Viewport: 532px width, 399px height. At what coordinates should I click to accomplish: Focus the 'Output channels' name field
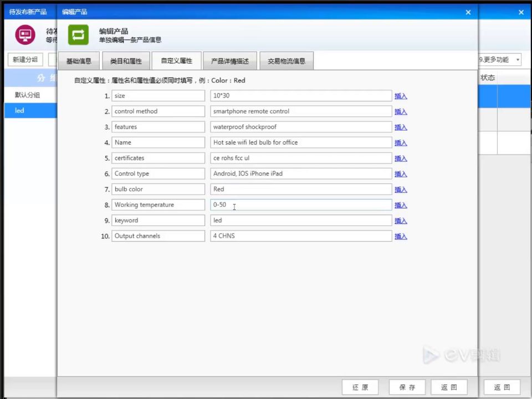[x=158, y=236]
